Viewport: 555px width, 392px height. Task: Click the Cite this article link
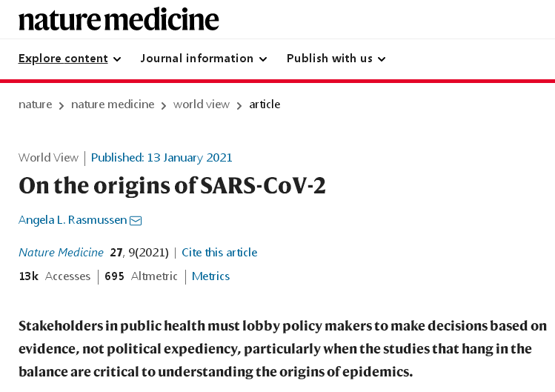pos(219,253)
